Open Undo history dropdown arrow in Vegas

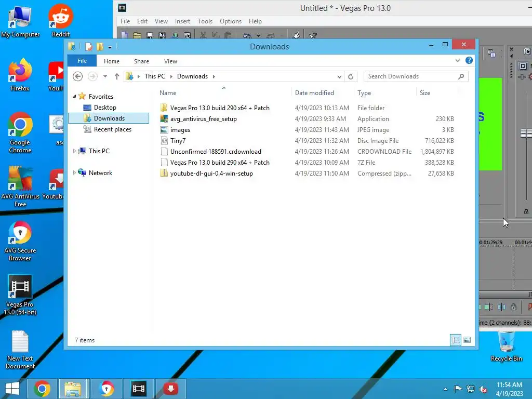(x=258, y=36)
